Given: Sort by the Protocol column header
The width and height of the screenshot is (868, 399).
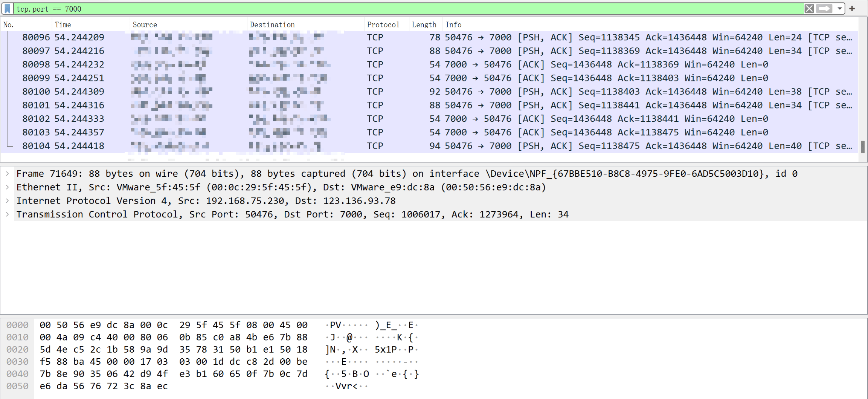Looking at the screenshot, I should (386, 24).
